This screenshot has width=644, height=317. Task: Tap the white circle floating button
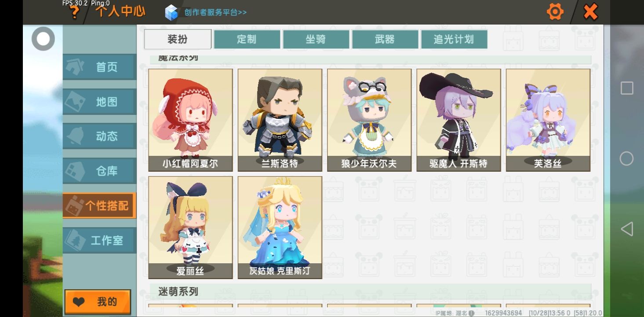click(x=43, y=39)
